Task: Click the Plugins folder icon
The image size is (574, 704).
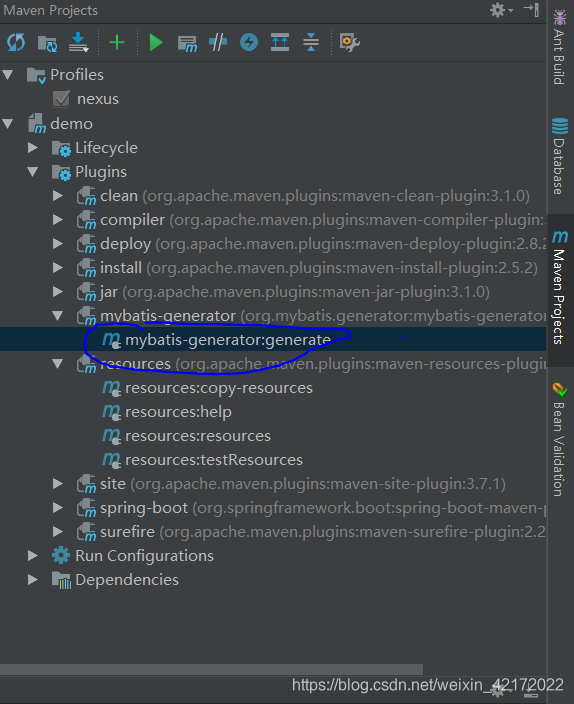Action: click(61, 172)
